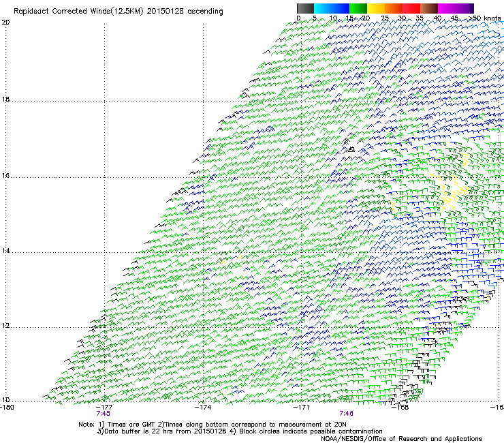
Task: Click the '25' label on wind legend
Action: [x=385, y=18]
